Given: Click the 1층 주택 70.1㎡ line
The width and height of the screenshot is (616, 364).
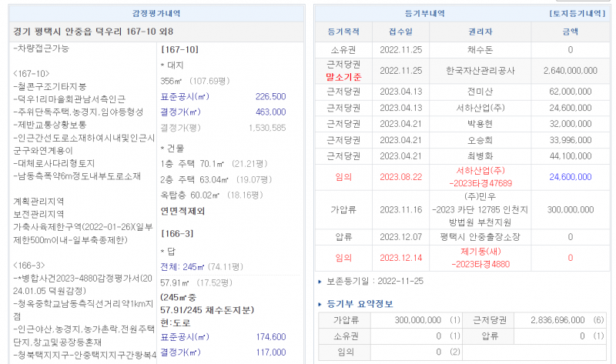Looking at the screenshot, I should click(214, 164).
